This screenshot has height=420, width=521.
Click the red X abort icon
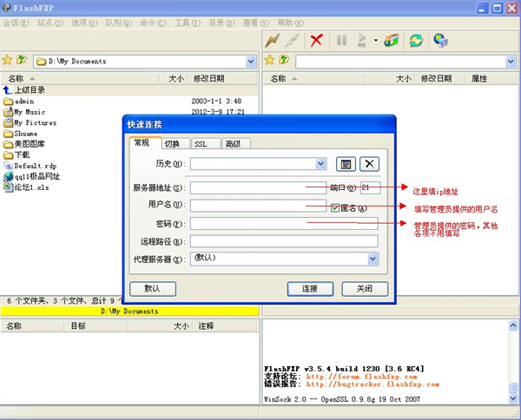[316, 40]
